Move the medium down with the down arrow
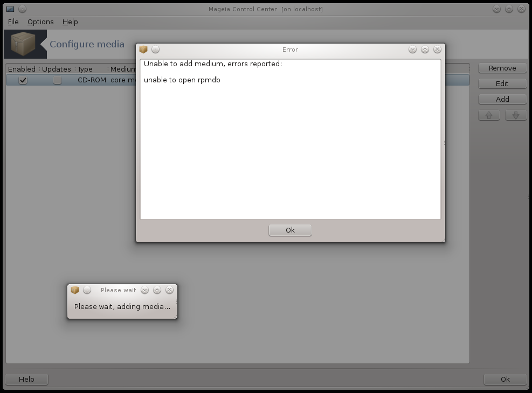Image resolution: width=532 pixels, height=393 pixels. click(516, 115)
